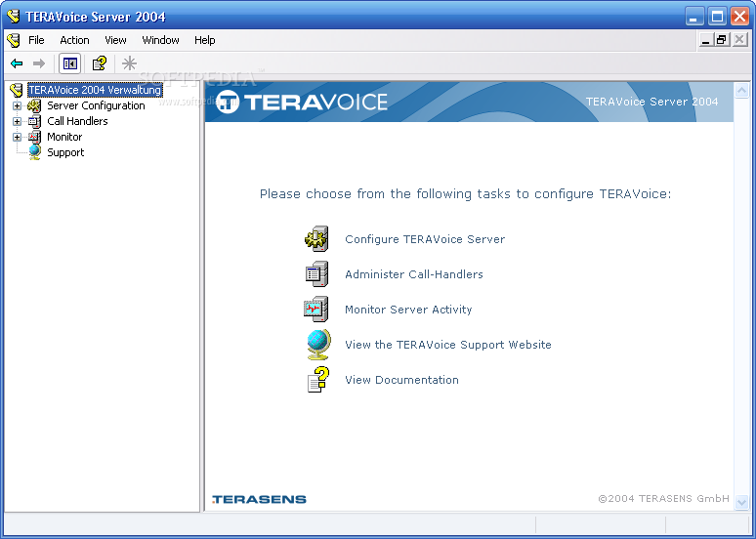This screenshot has width=756, height=539.
Task: Open View the TERAVoice Support Website link
Action: point(448,345)
